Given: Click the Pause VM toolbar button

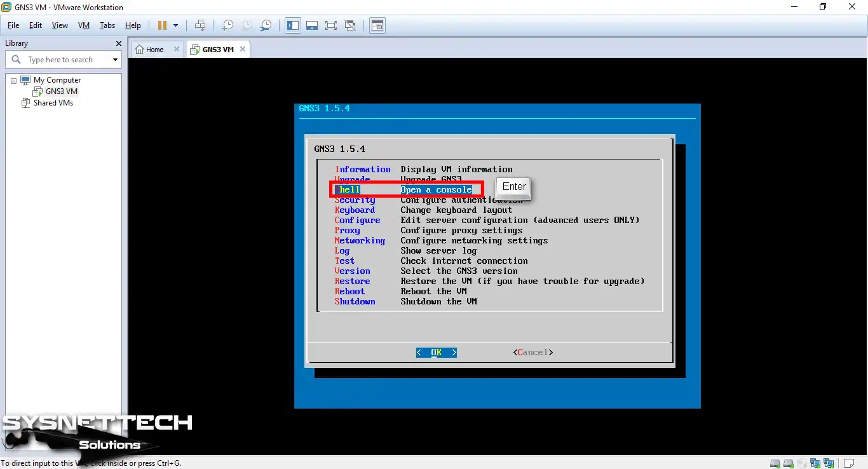Looking at the screenshot, I should coord(162,25).
